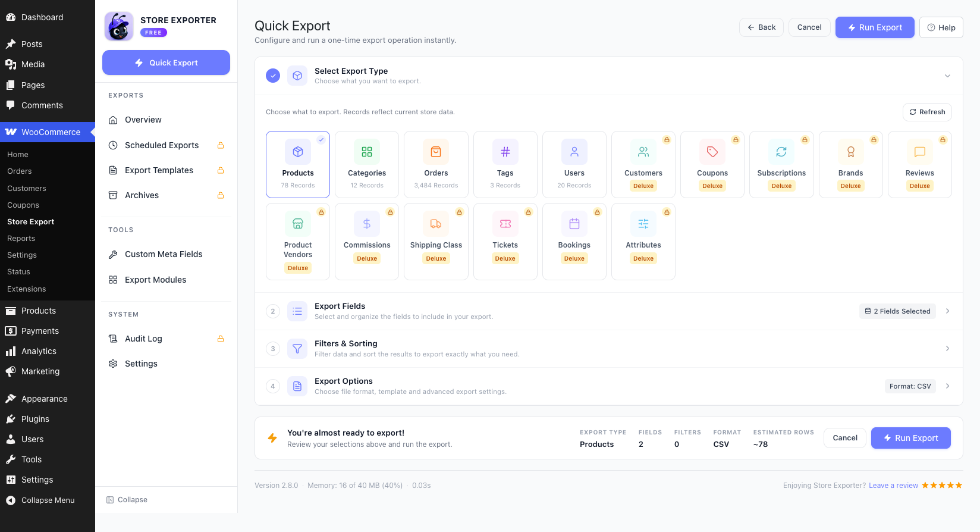Screen dimensions: 980x532
Task: Click Cancel in the summary bar
Action: (845, 438)
